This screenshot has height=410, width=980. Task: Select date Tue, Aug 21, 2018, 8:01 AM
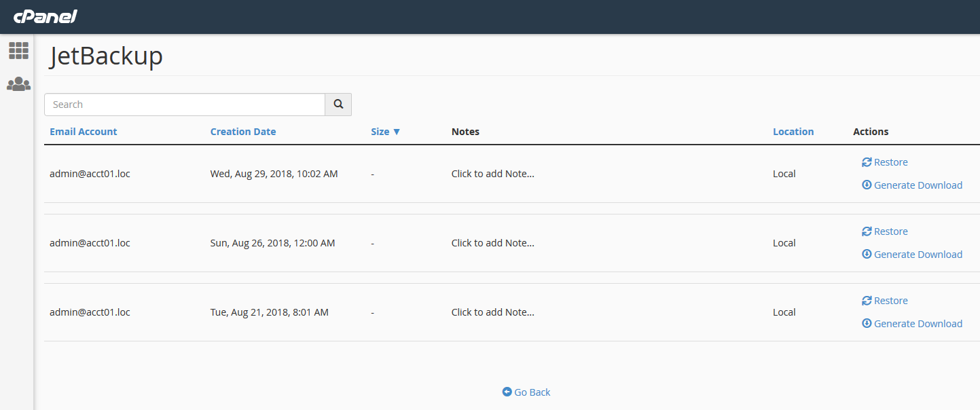click(x=270, y=312)
